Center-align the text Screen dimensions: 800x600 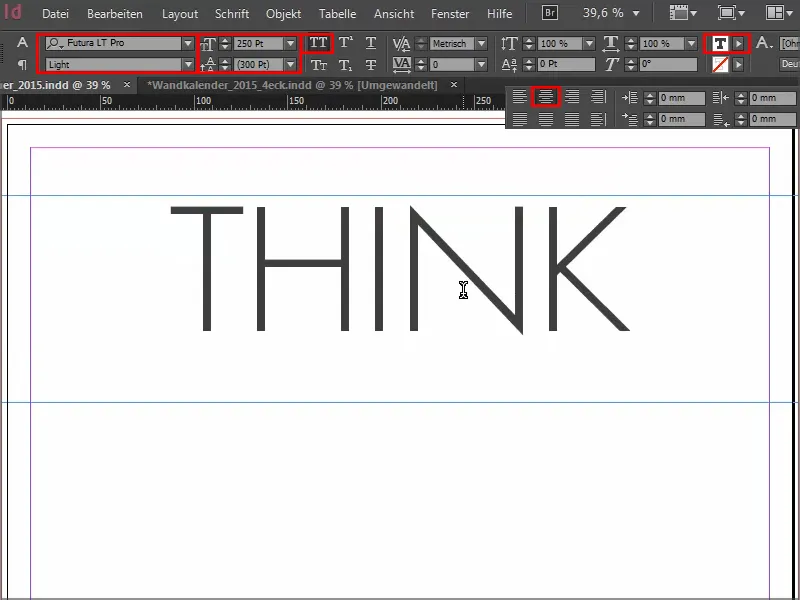coord(546,96)
